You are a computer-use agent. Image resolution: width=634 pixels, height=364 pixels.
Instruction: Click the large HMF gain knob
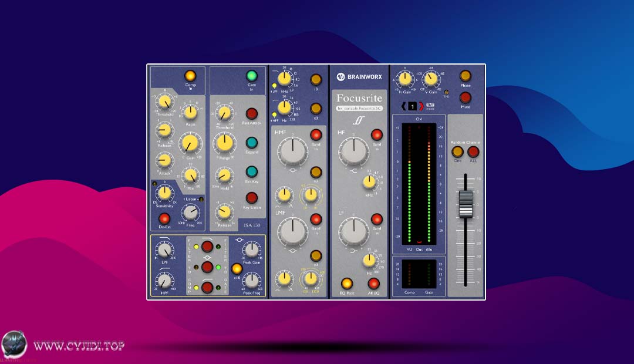tap(292, 150)
